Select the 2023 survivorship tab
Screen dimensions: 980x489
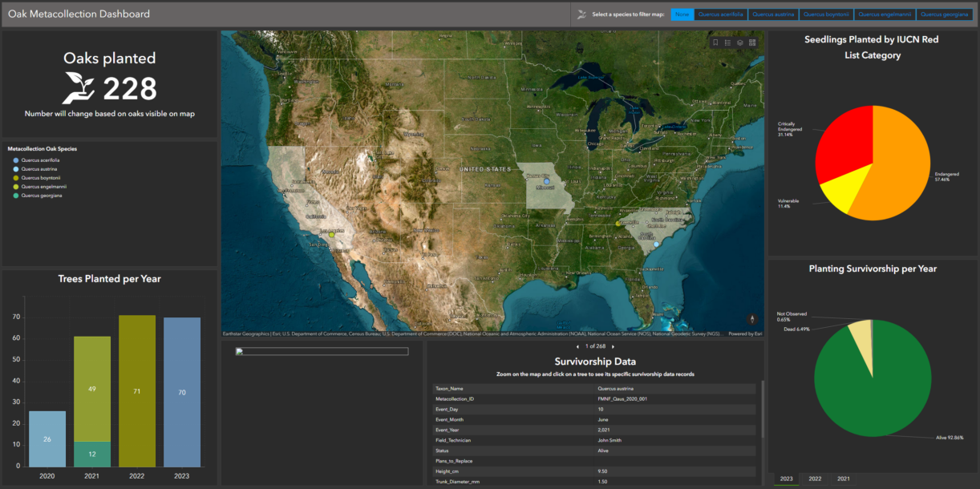click(x=787, y=479)
